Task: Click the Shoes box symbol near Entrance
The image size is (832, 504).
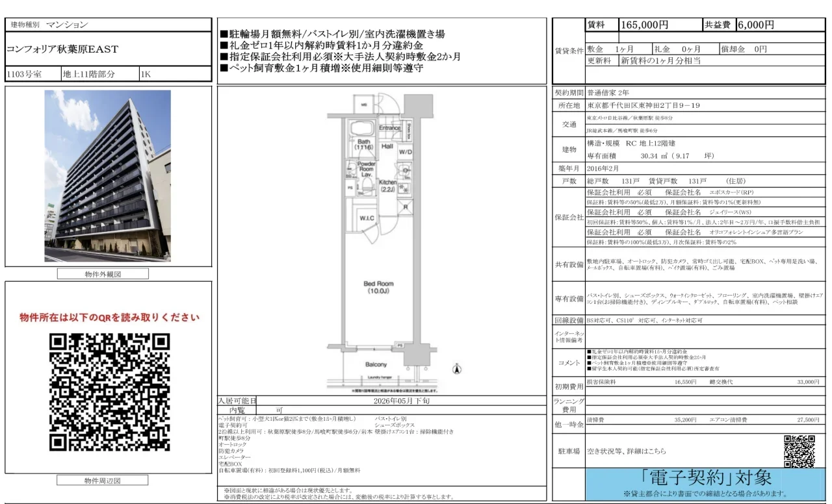Action: [408, 130]
